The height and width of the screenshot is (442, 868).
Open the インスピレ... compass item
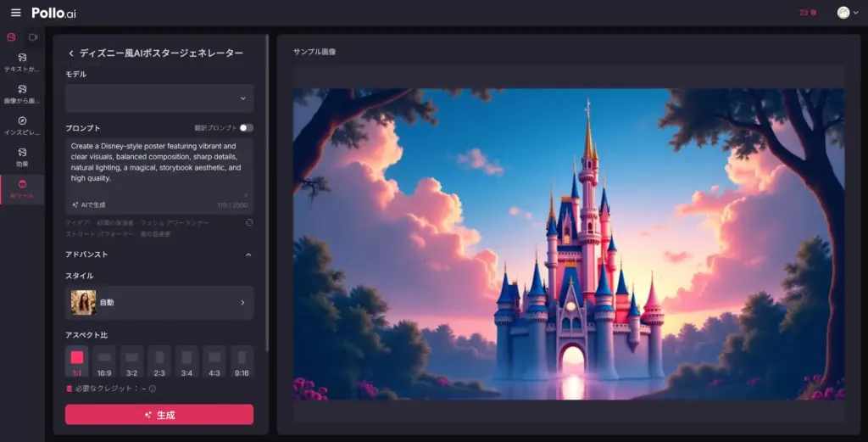[22, 126]
